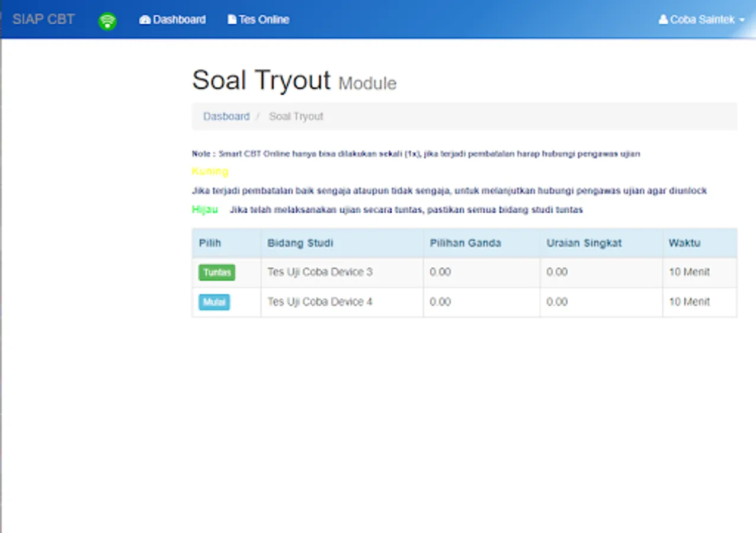The height and width of the screenshot is (533, 756).
Task: Click the Bidang Studi column header
Action: (x=300, y=243)
